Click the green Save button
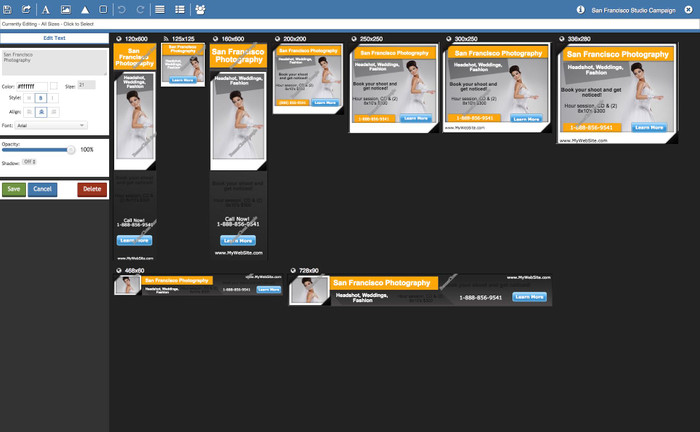The width and height of the screenshot is (700, 432). (13, 189)
